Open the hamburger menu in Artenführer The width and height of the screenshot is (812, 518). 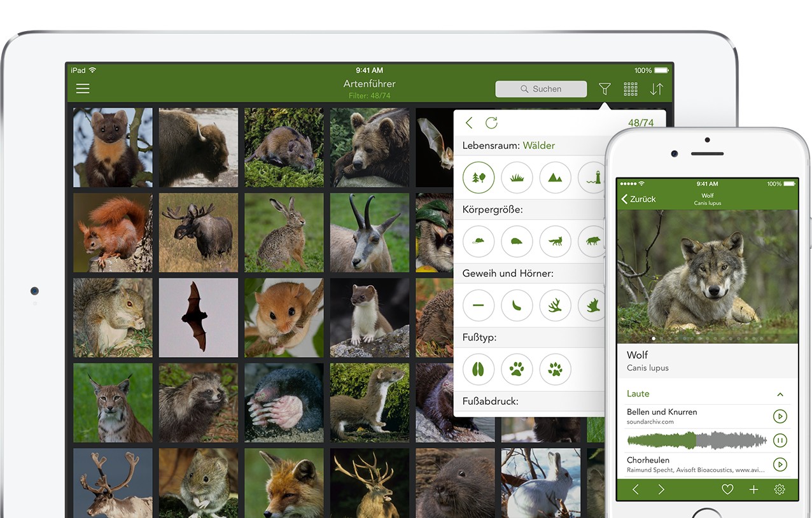click(83, 89)
